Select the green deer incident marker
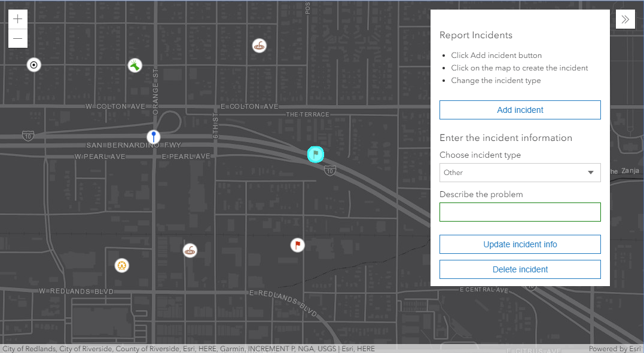 [x=135, y=65]
